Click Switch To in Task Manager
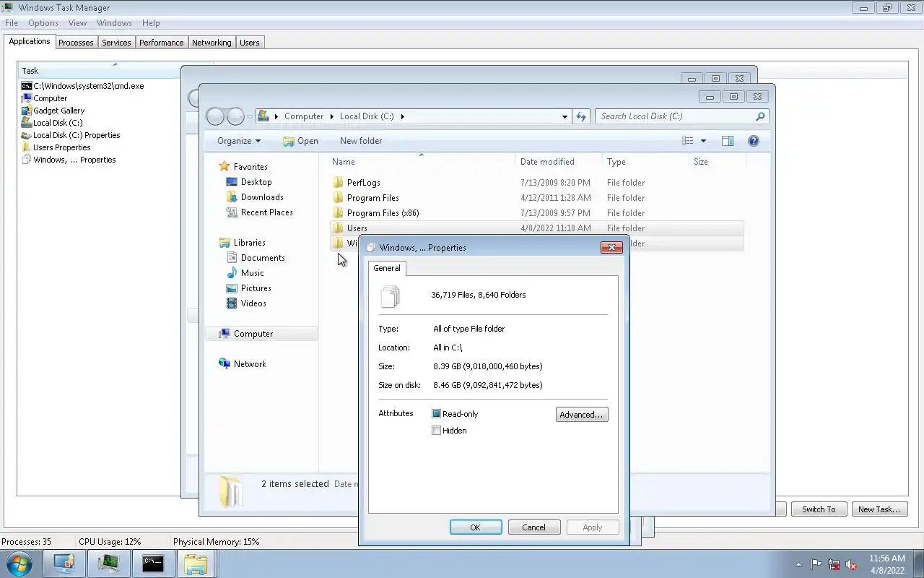Screen dimensions: 924x578 819,509
